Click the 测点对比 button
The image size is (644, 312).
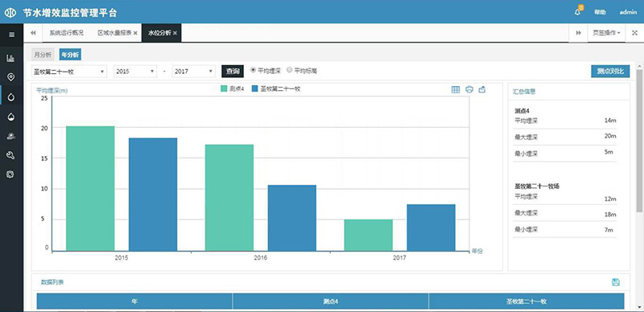[610, 72]
